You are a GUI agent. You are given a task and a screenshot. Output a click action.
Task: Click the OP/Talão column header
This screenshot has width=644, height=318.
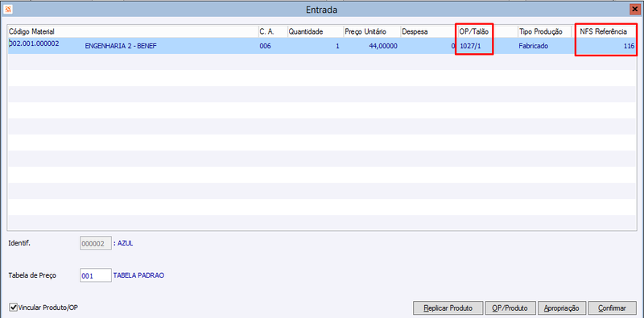487,31
